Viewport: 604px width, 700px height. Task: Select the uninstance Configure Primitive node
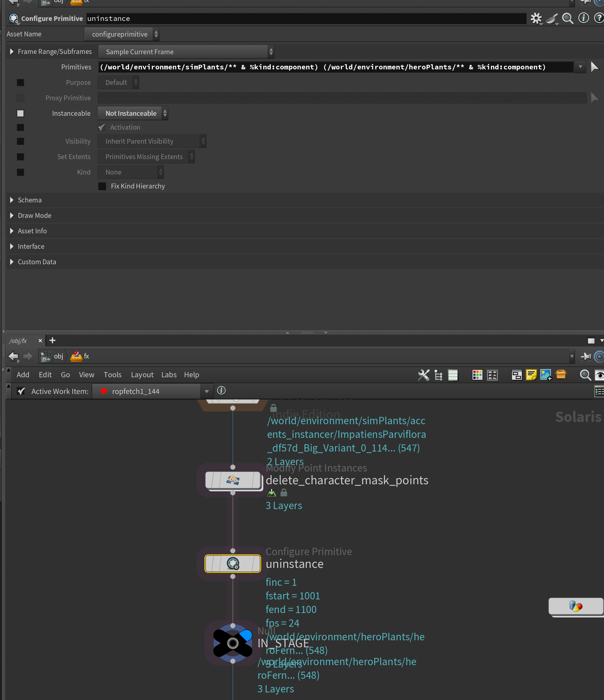coord(233,563)
